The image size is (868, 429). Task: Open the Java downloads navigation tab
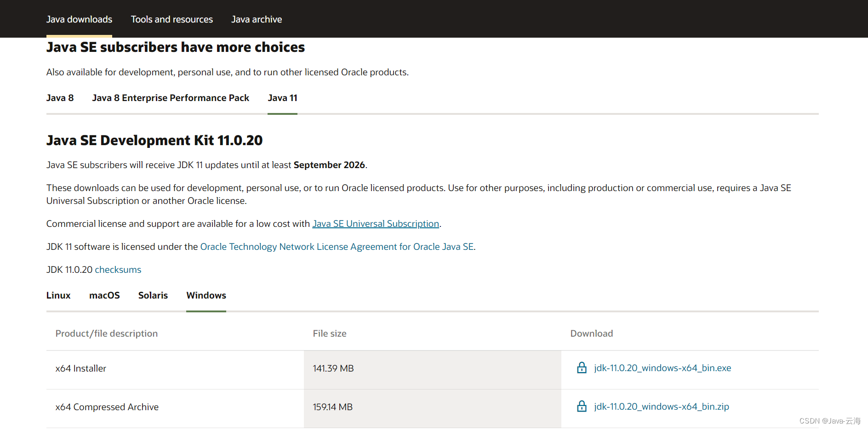[79, 19]
